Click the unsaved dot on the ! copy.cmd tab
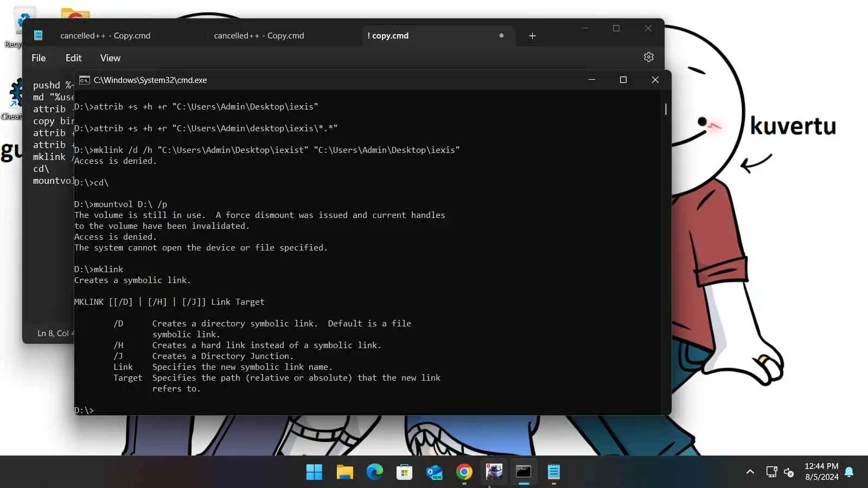This screenshot has width=868, height=488. (501, 36)
